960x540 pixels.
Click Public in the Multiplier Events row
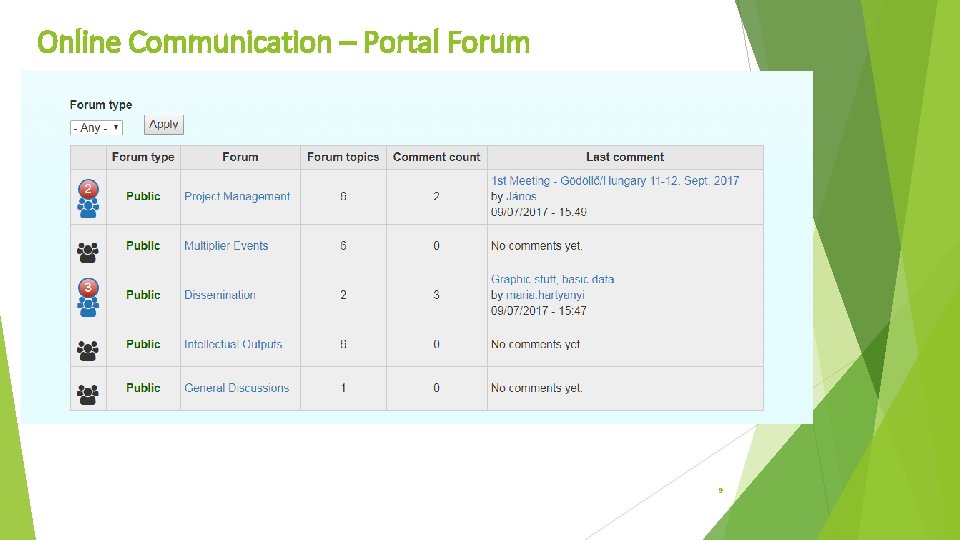(143, 246)
